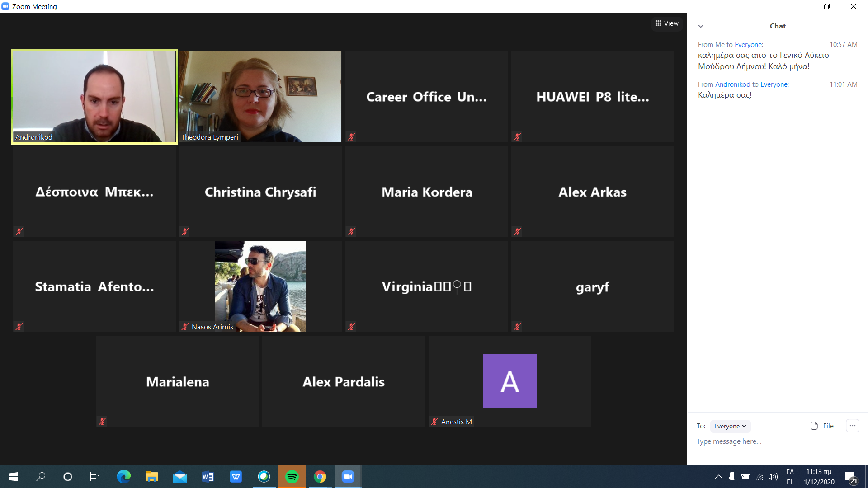Screen dimensions: 868x488
Task: Click the Everyone link in first message
Action: click(748, 45)
